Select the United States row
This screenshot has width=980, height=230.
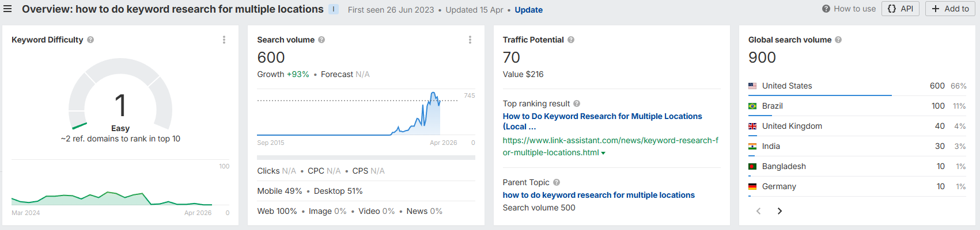857,86
